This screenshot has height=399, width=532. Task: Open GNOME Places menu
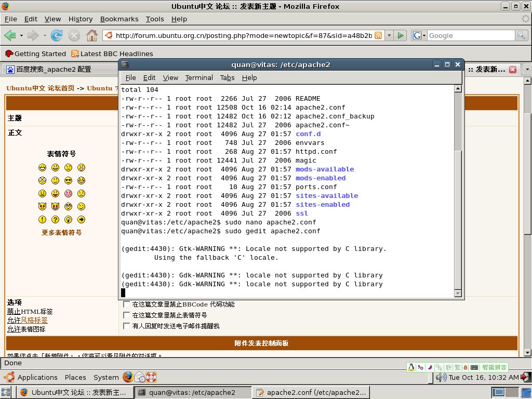[75, 377]
